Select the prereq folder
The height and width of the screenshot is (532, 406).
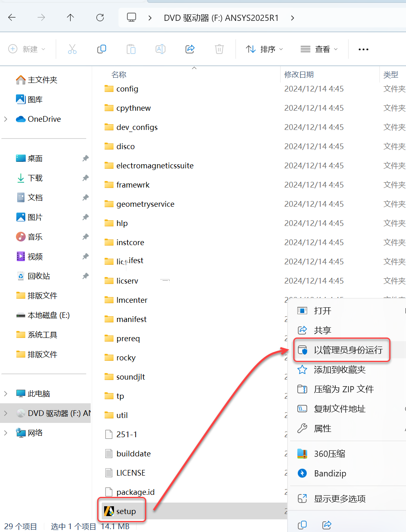(x=128, y=338)
